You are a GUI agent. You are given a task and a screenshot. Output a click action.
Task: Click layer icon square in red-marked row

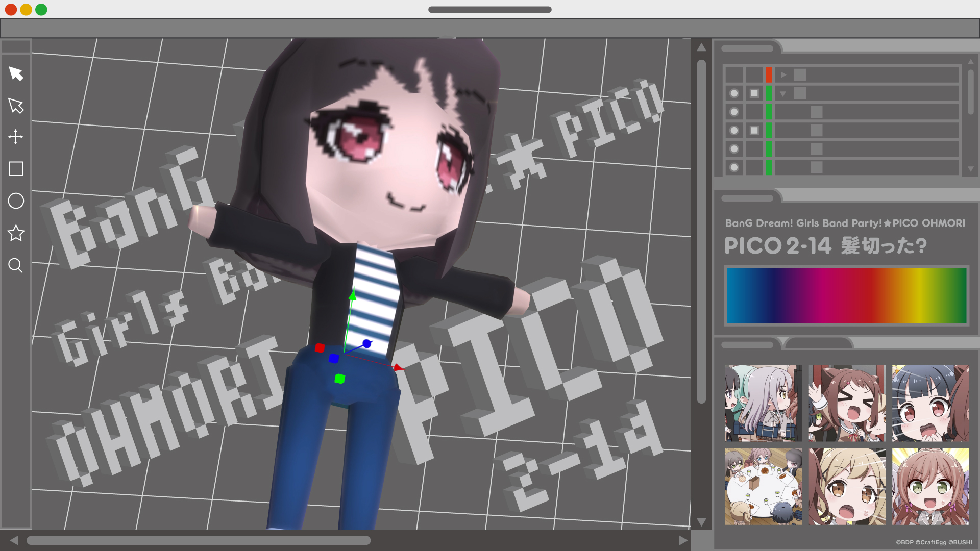pos(800,75)
